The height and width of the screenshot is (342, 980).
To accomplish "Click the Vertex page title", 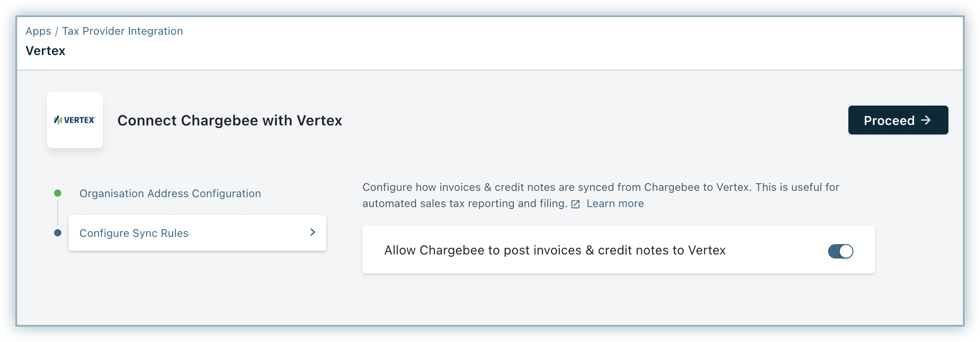I will pyautogui.click(x=46, y=51).
